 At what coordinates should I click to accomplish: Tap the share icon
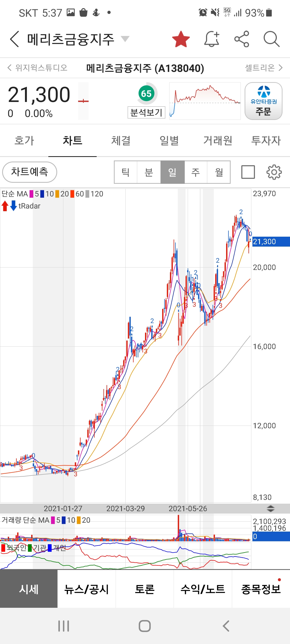(242, 39)
